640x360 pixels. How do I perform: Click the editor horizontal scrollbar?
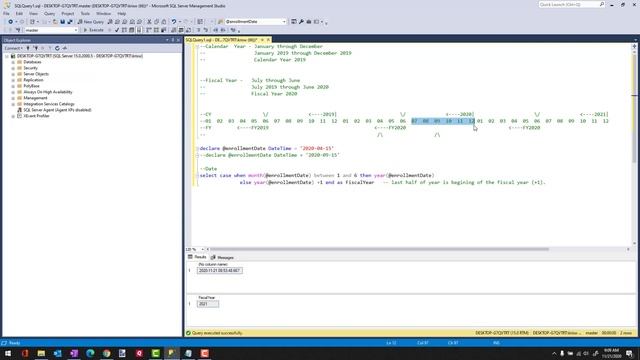click(x=380, y=249)
